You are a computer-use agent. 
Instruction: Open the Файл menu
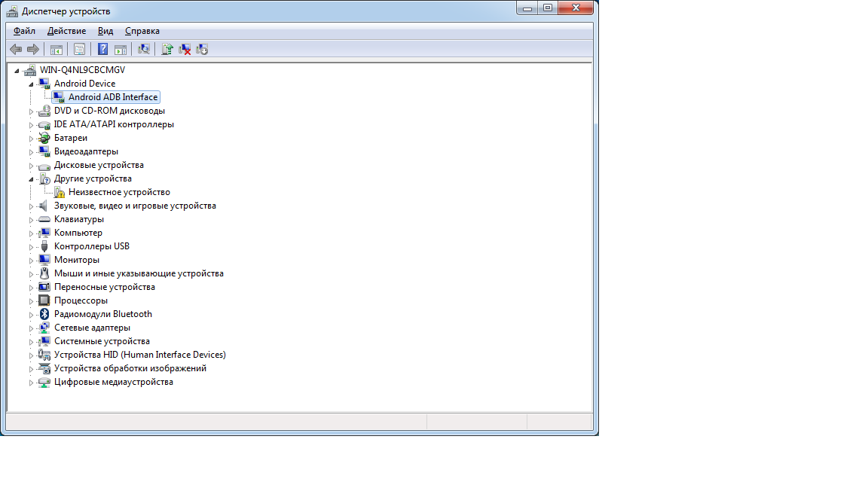(x=24, y=31)
